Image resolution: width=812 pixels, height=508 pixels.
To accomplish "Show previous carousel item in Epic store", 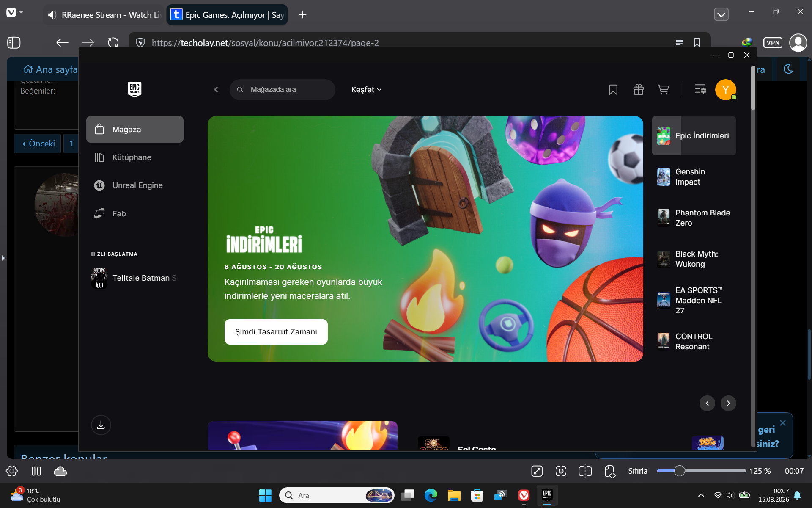I will point(707,403).
